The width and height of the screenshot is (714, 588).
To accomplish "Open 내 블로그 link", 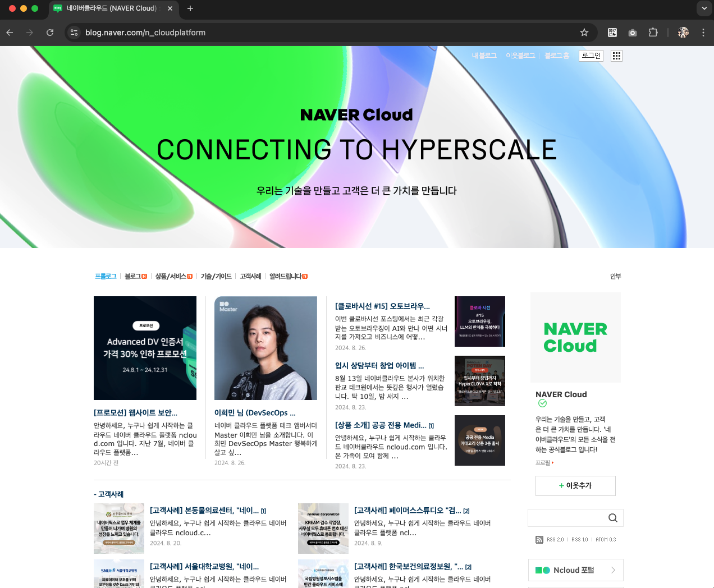I will click(484, 56).
